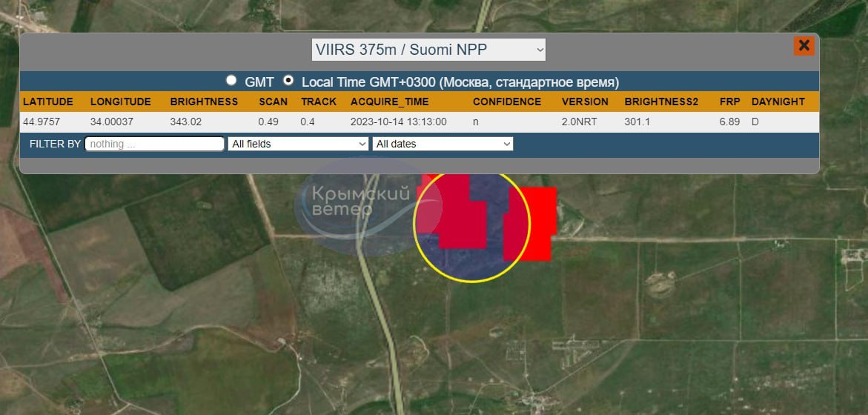Close the fire data popup panel

coord(804,45)
